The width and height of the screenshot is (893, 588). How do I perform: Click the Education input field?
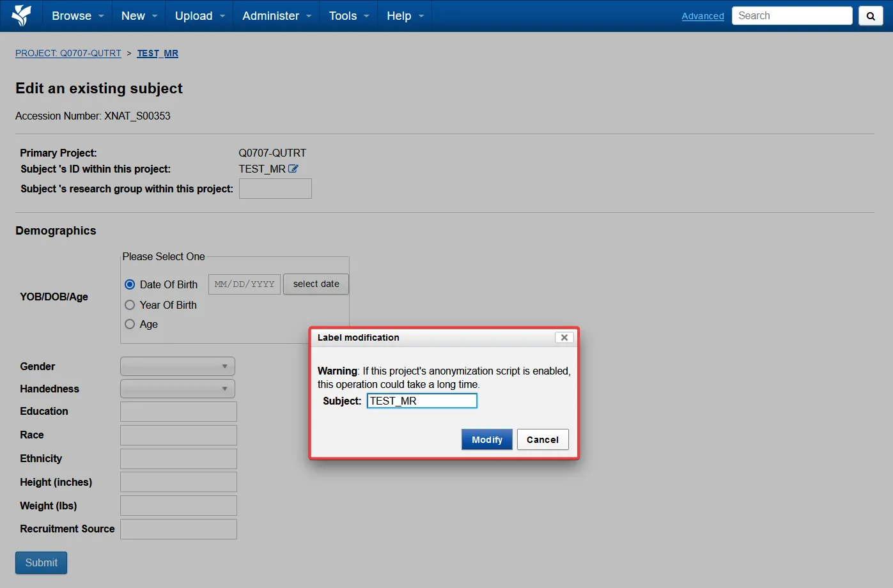(x=178, y=412)
